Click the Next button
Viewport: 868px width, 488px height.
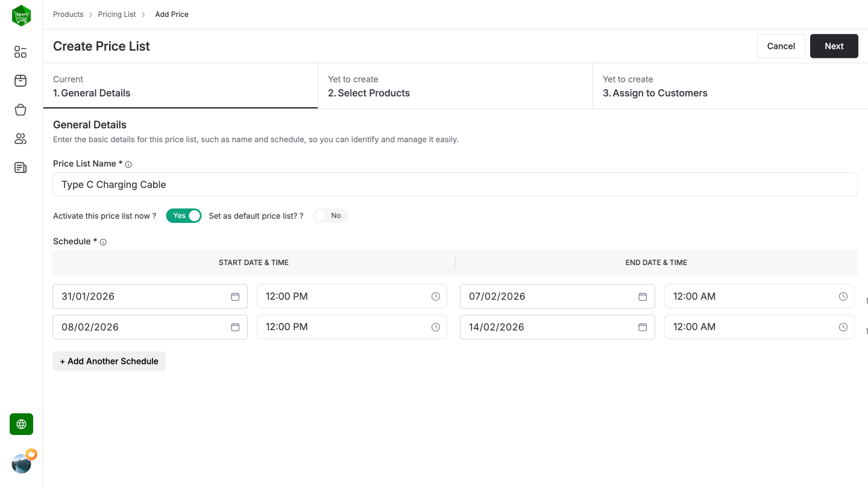834,46
